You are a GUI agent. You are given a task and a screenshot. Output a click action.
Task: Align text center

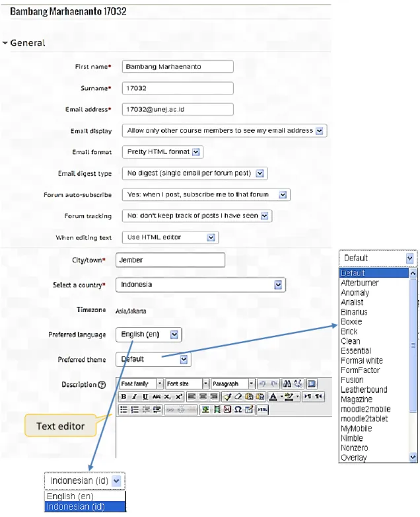(x=203, y=397)
